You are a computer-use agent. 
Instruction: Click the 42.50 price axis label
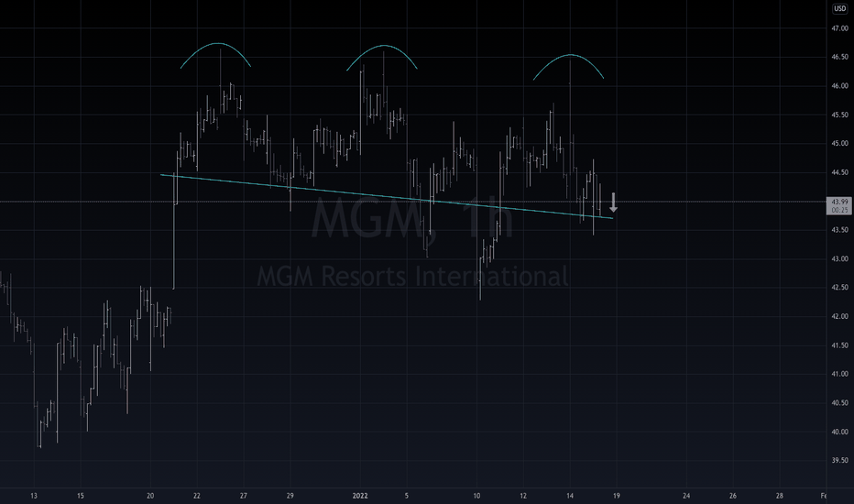pos(839,287)
